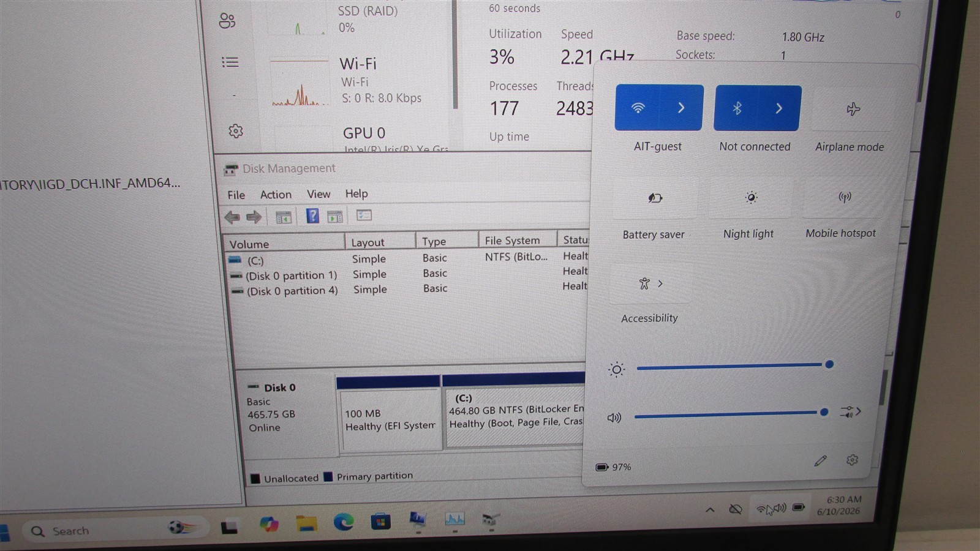Open the View menu in Disk Management
The width and height of the screenshot is (980, 551).
[x=318, y=194]
